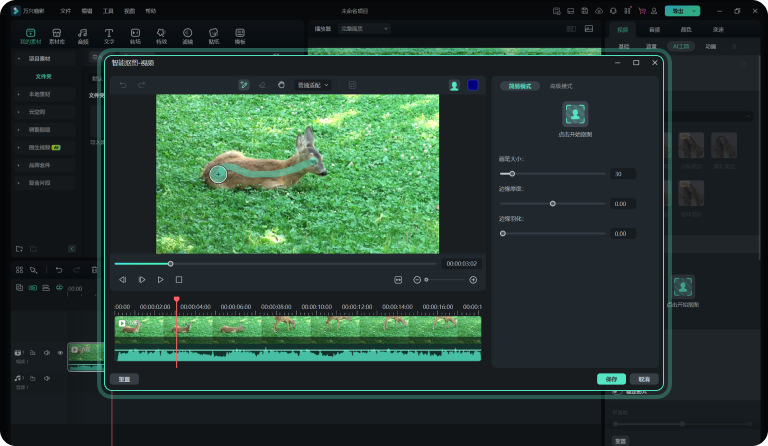This screenshot has width=768, height=446.
Task: Click the undo arrow in cutout dialog
Action: point(123,85)
